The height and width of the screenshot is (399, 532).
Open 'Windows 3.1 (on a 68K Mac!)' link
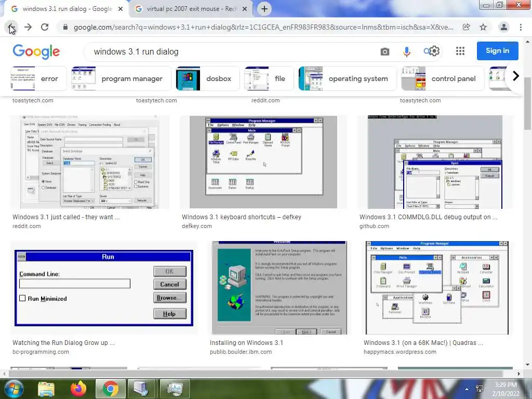(x=423, y=343)
